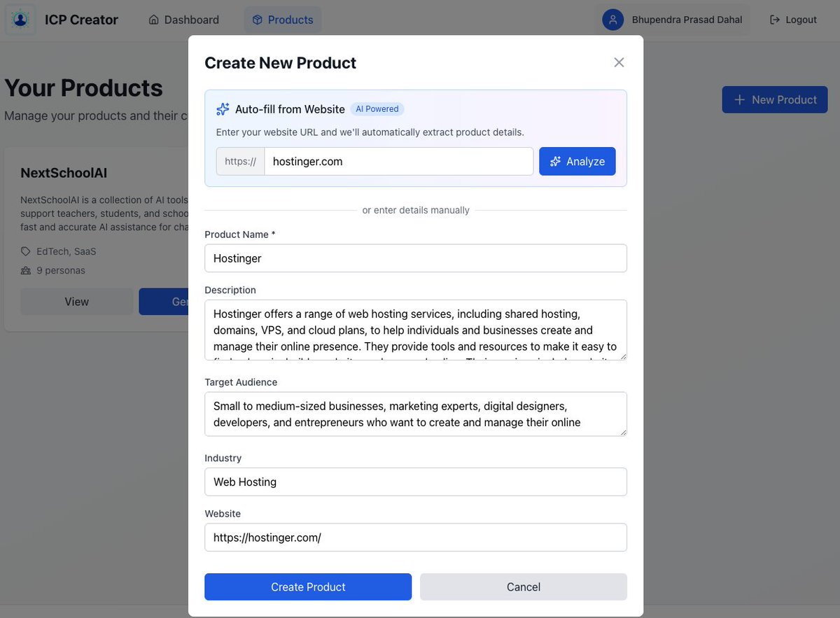The image size is (840, 618).
Task: Click the New Product button
Action: coord(775,99)
